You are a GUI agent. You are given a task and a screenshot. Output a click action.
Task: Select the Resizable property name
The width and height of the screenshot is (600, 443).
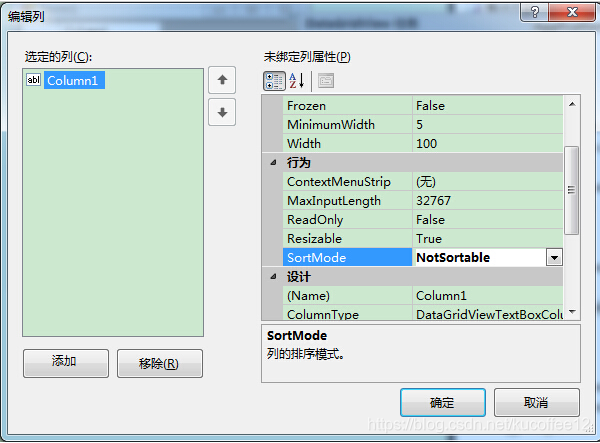(x=347, y=239)
